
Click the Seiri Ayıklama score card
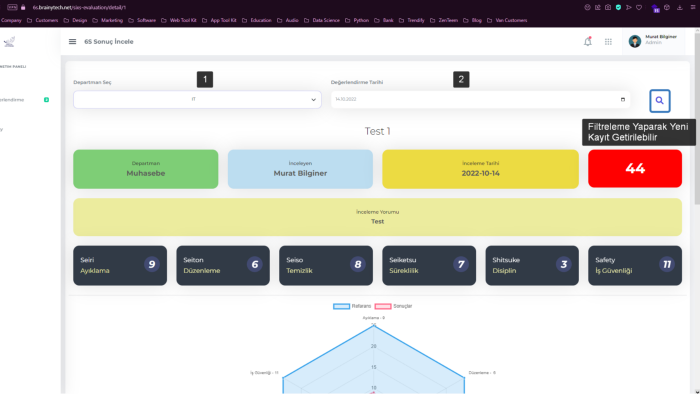120,265
